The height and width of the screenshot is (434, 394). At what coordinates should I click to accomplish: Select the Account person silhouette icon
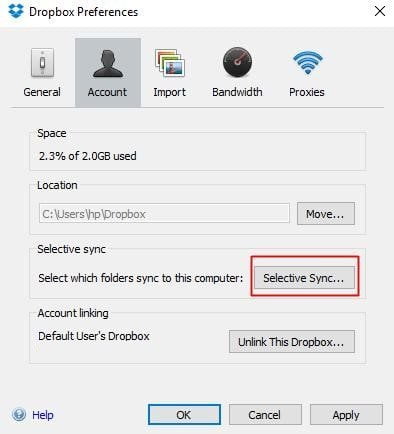pyautogui.click(x=107, y=64)
